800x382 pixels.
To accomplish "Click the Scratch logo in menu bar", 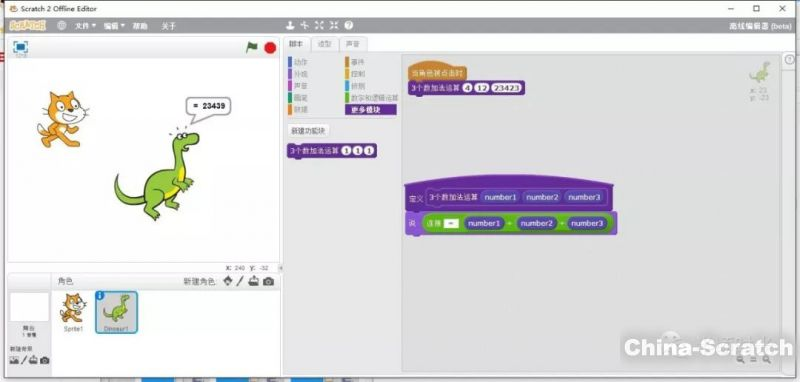I will pyautogui.click(x=28, y=26).
